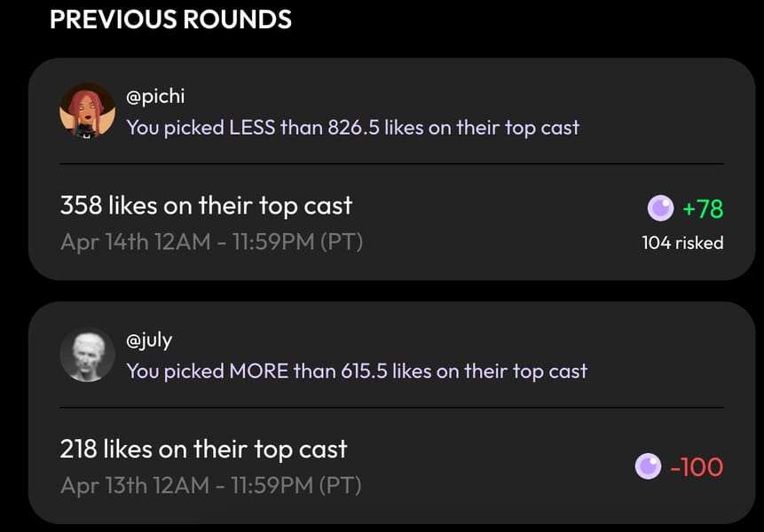The width and height of the screenshot is (764, 532).
Task: Open the @july username link
Action: [149, 340]
